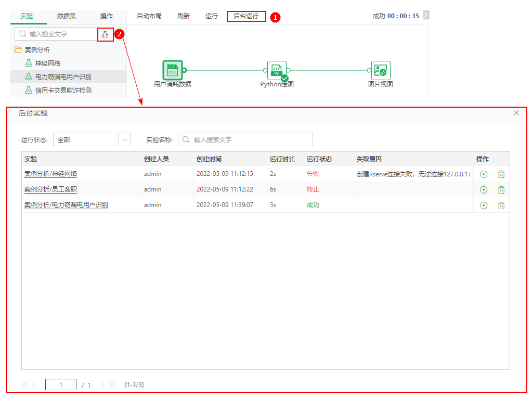The image size is (532, 397).
Task: Rerun the 案例分析/员工离职 experiment
Action: [484, 190]
